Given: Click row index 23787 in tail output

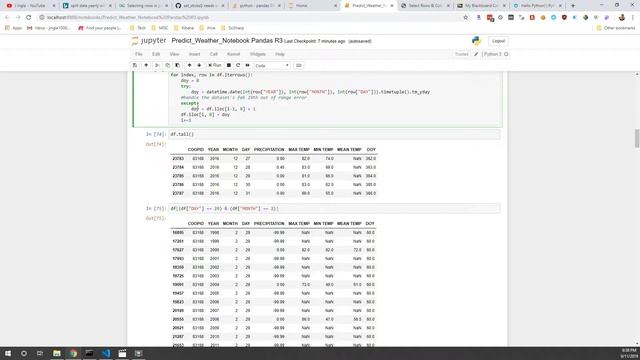Looking at the screenshot, I should [x=178, y=193].
